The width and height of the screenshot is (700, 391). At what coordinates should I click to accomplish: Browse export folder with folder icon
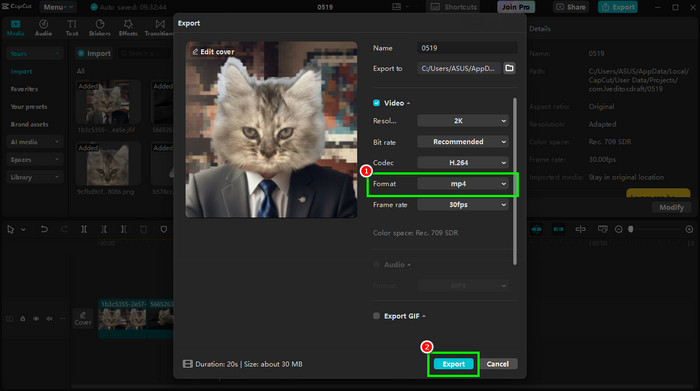tap(509, 68)
